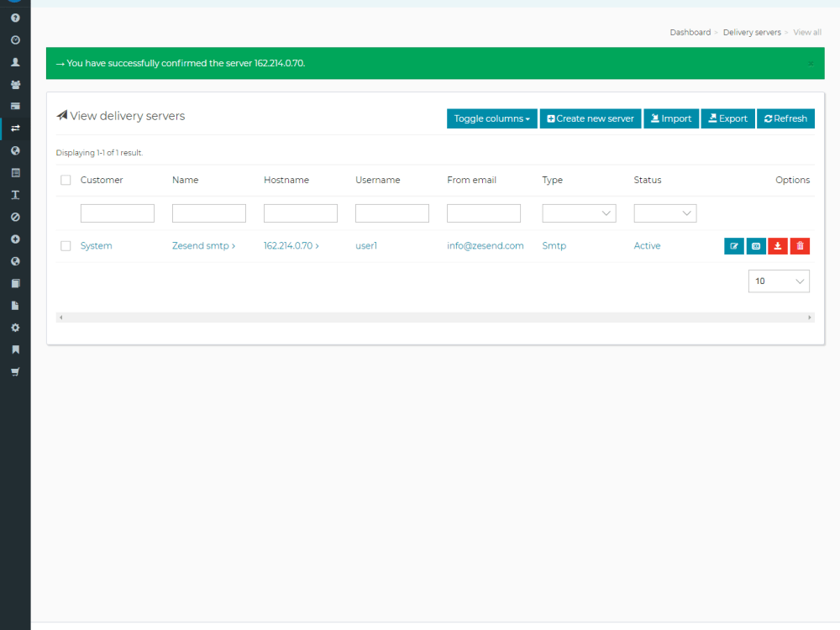Open the dashboard gauge sidebar icon

tap(15, 40)
